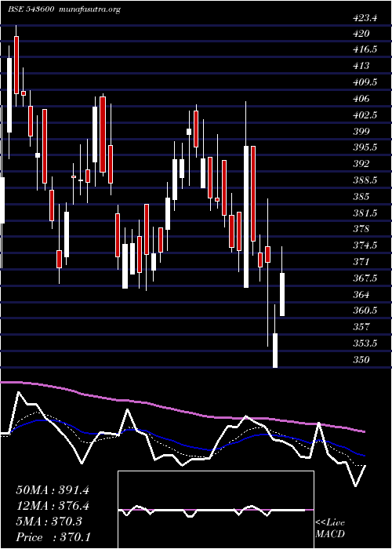Click the 392 price axis label
The width and height of the screenshot is (392, 549).
pos(361,164)
